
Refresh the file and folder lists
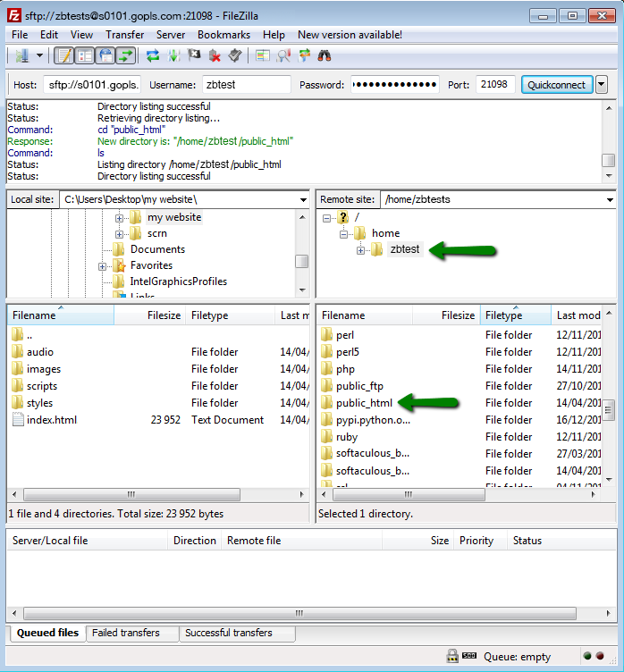tap(153, 55)
